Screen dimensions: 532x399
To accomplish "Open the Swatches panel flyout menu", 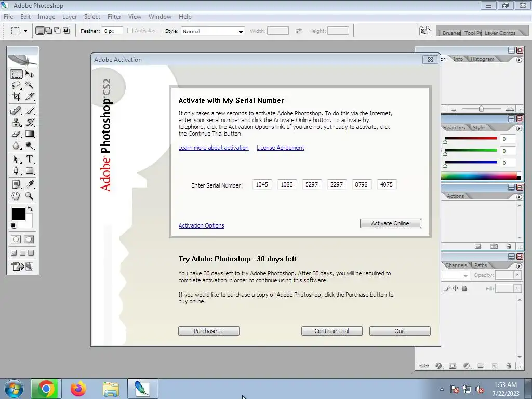I will (x=519, y=129).
